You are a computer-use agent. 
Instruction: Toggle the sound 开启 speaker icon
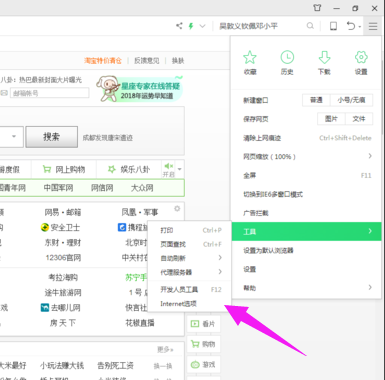point(169,169)
